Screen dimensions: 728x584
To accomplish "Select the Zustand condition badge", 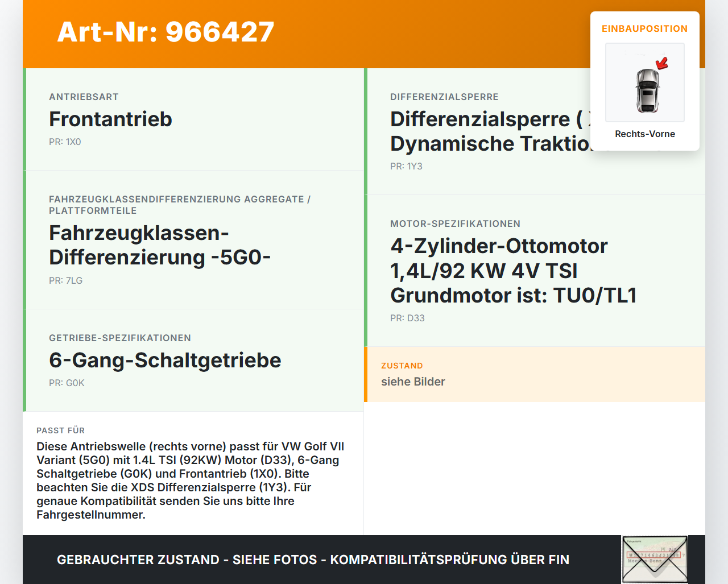I will tap(402, 366).
